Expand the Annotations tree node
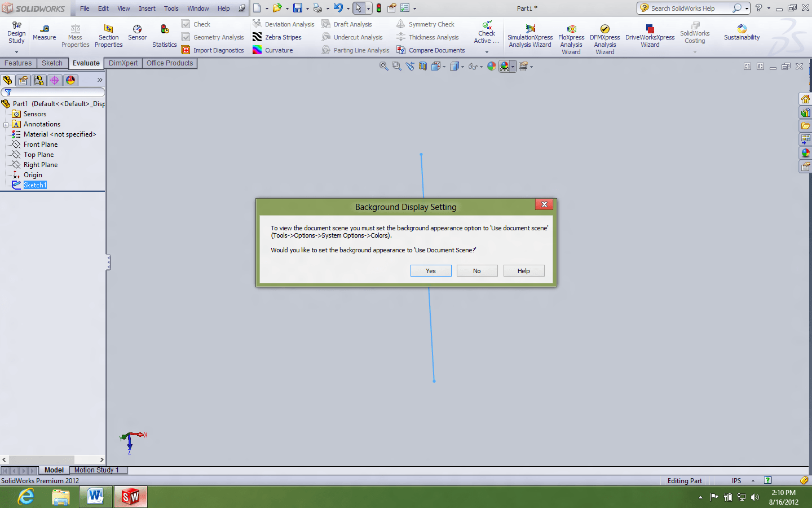 6,125
